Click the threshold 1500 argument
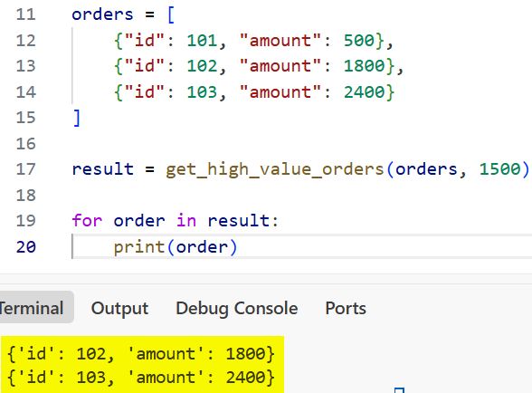532x393 pixels. (499, 169)
